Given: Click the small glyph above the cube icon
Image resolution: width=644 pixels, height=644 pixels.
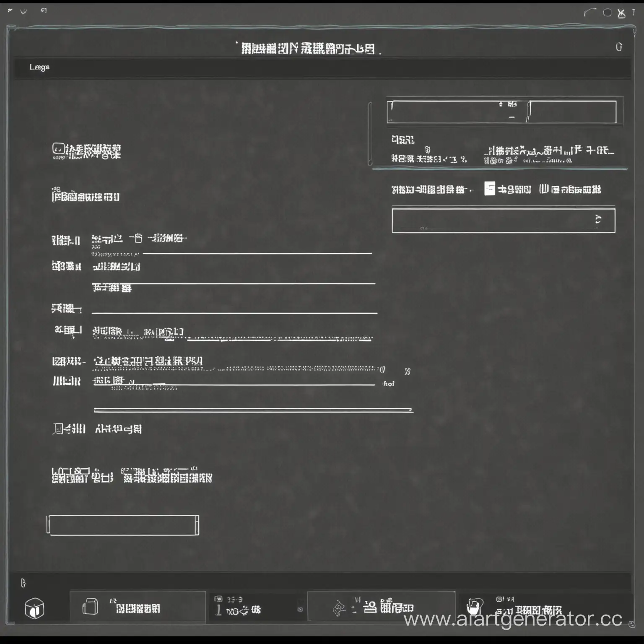Looking at the screenshot, I should click(x=23, y=583).
